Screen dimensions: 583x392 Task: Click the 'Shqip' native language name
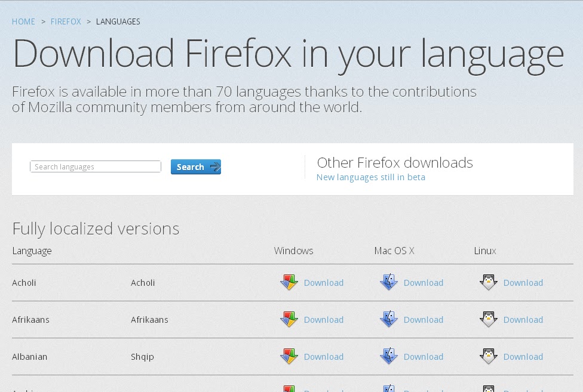point(142,357)
